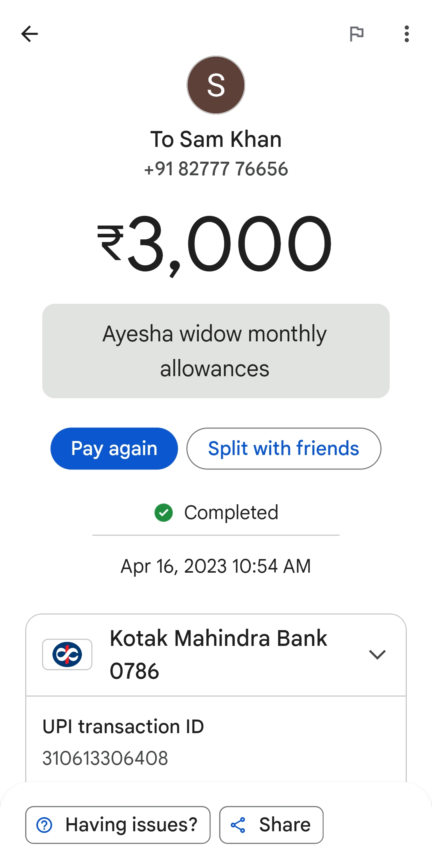Screen dimensions: 432x868
Task: Tap the Kotak Mahindra Bank logo
Action: [67, 654]
